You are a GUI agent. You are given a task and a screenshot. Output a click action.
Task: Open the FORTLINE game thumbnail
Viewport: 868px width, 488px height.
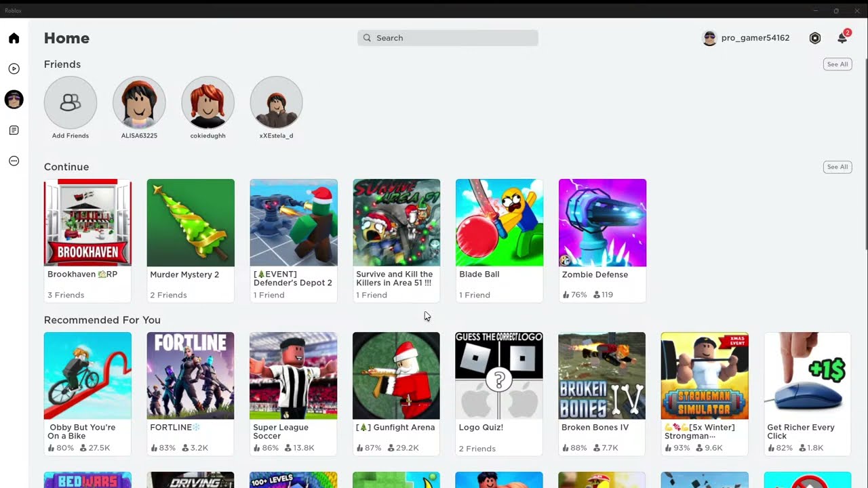click(x=191, y=375)
